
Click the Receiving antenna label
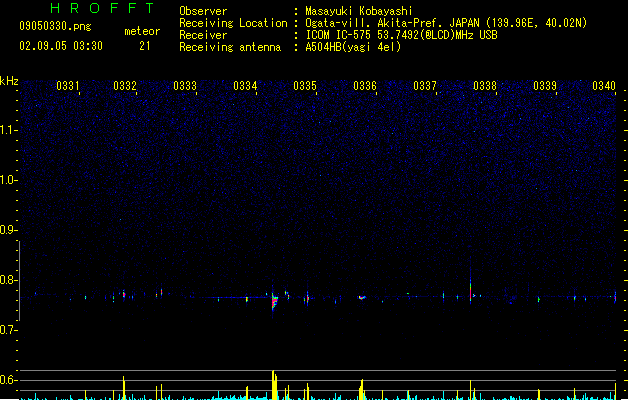click(x=230, y=47)
